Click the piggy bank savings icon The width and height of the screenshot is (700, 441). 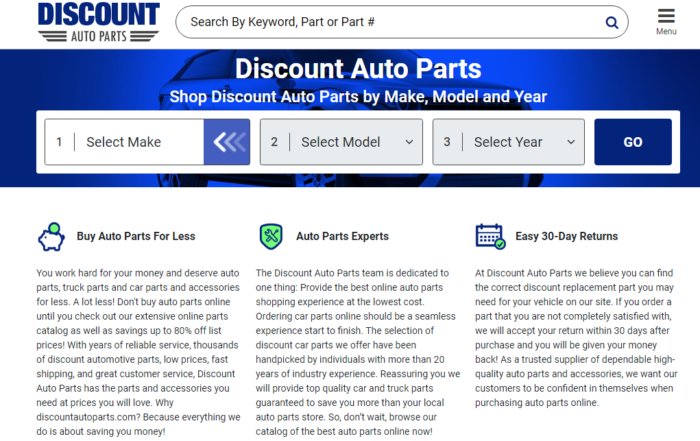tap(51, 237)
